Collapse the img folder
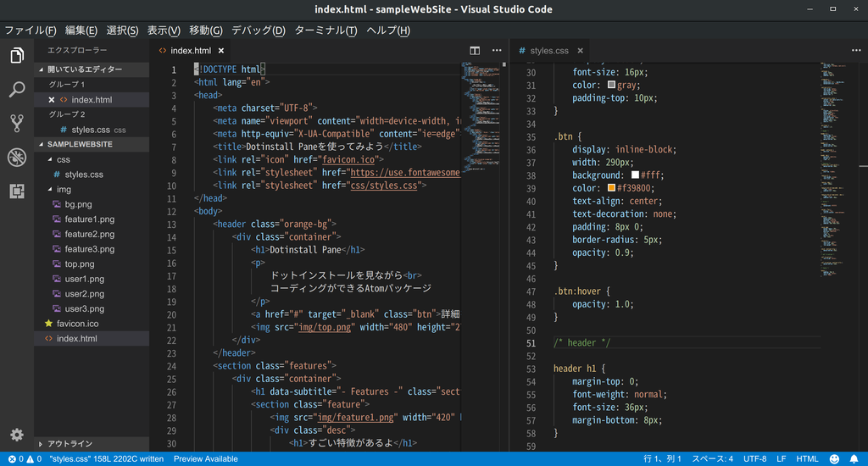868x466 pixels. pyautogui.click(x=50, y=189)
